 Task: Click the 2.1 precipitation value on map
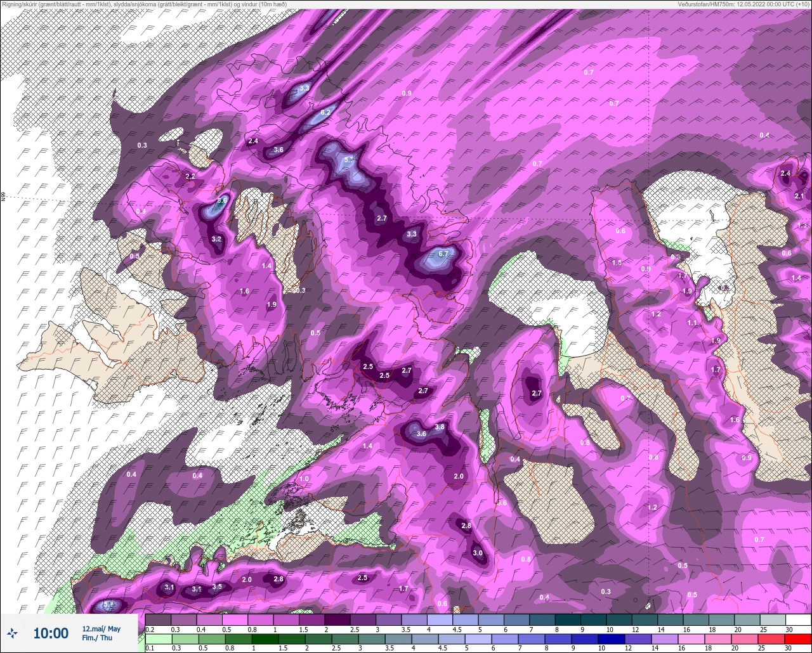(x=799, y=197)
